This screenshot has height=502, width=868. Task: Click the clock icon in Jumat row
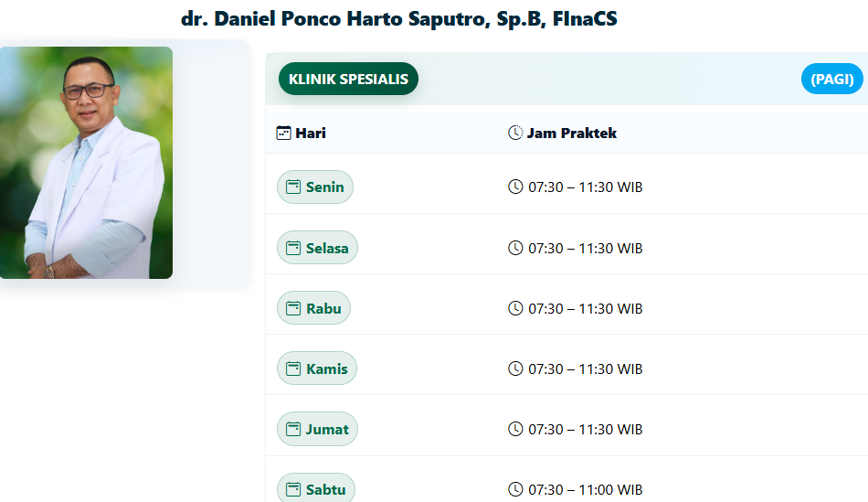coord(515,429)
